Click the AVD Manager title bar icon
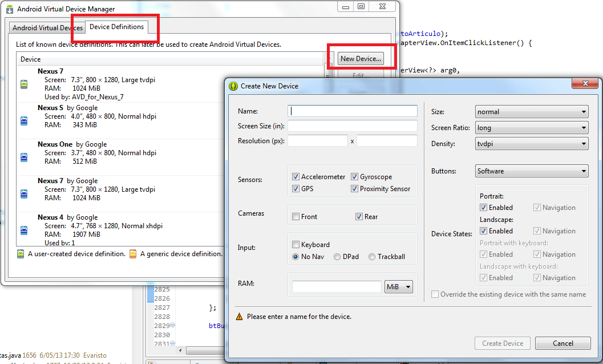603x364 pixels. pyautogui.click(x=10, y=9)
